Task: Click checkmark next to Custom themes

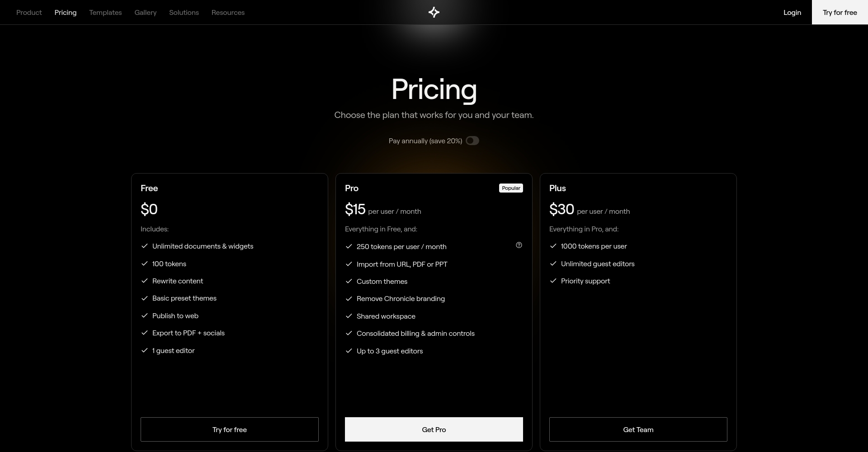Action: [349, 281]
